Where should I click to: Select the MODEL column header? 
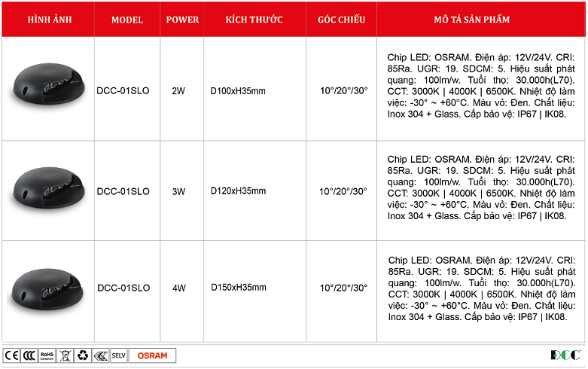pyautogui.click(x=126, y=20)
